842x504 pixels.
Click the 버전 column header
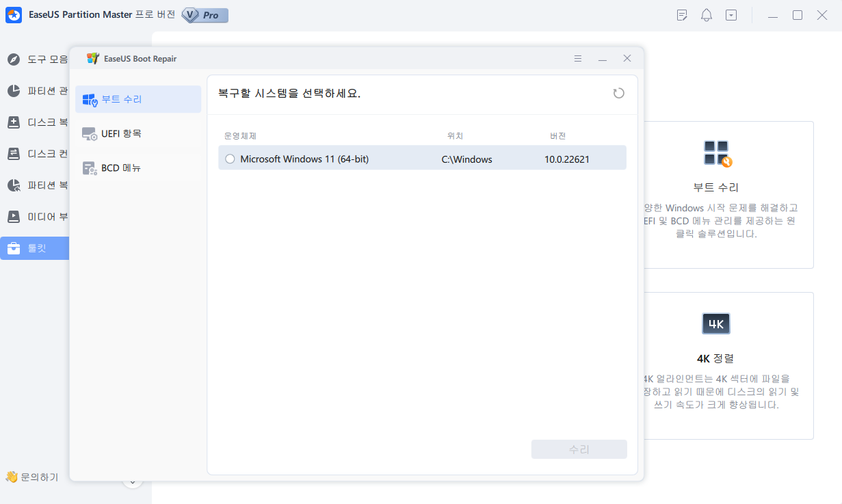[x=558, y=136]
